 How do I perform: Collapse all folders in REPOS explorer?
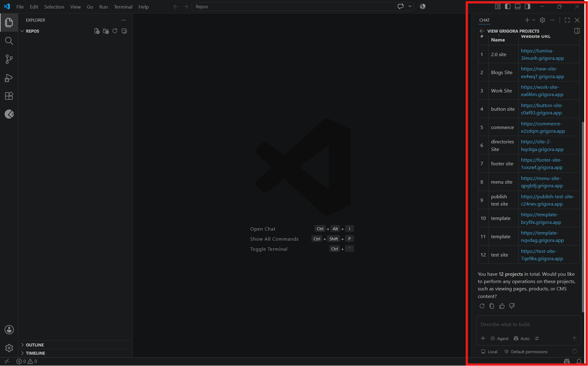click(124, 31)
